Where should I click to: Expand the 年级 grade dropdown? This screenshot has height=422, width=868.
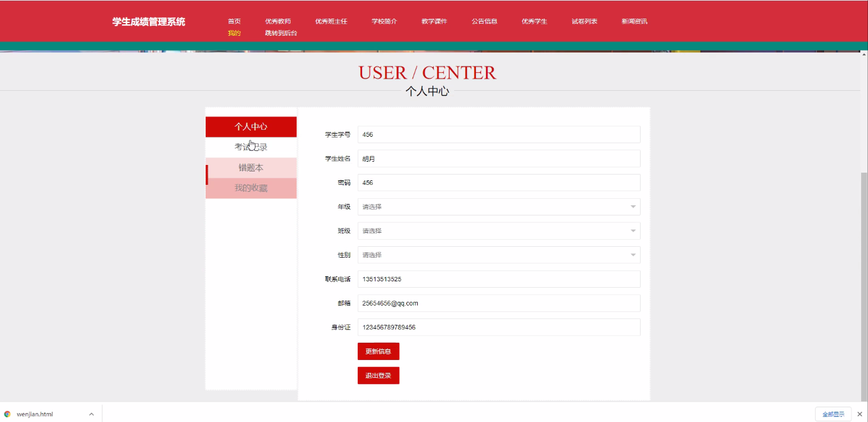click(x=498, y=207)
